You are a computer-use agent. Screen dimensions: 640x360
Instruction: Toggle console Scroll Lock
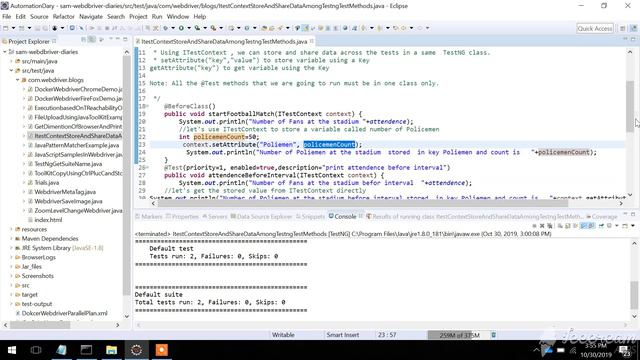(567, 226)
